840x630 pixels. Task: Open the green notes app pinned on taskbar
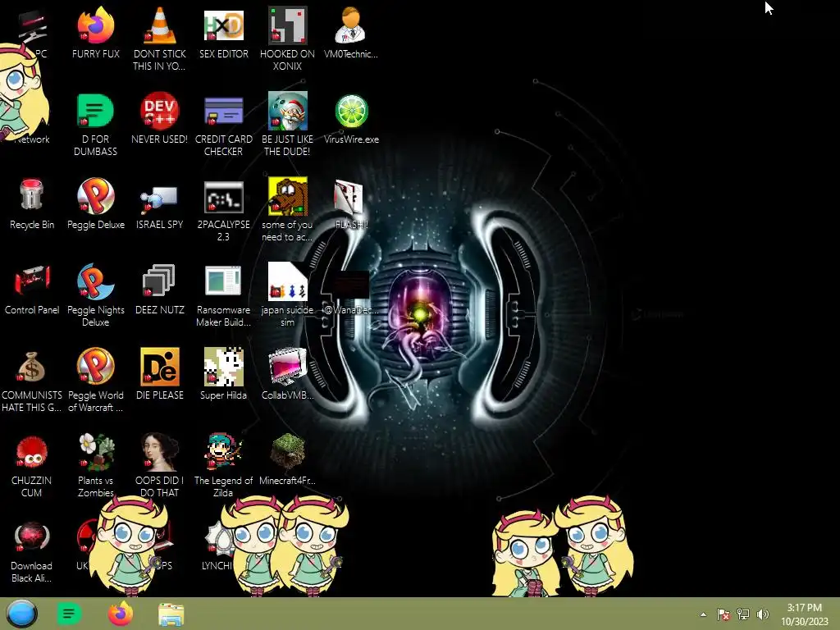point(69,614)
